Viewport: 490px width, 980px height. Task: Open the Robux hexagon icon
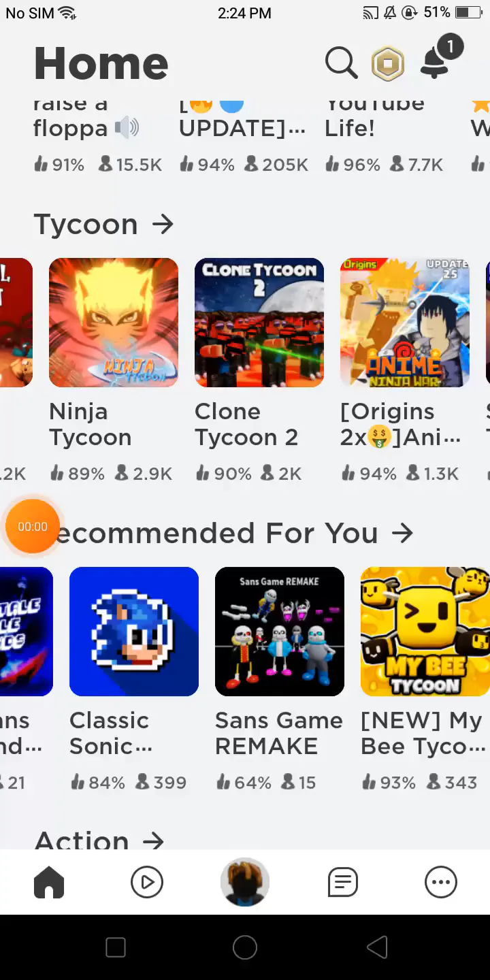tap(388, 64)
